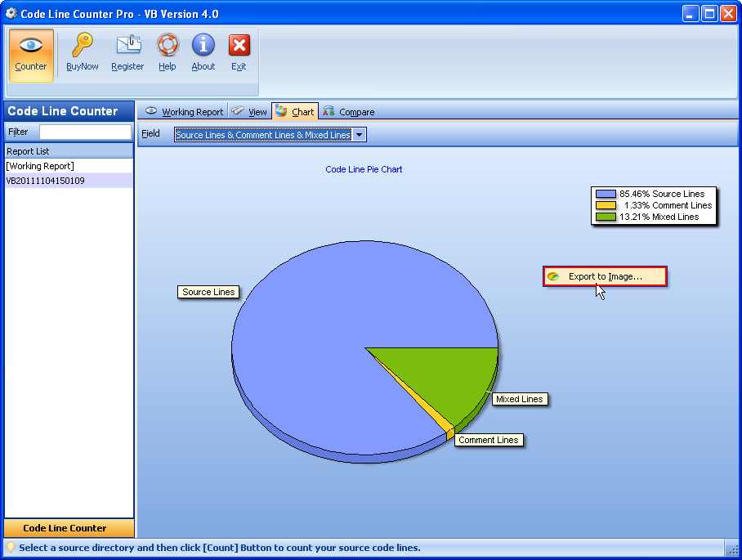The height and width of the screenshot is (560, 742).
Task: Click the Code Line Counter panel header
Action: click(69, 110)
